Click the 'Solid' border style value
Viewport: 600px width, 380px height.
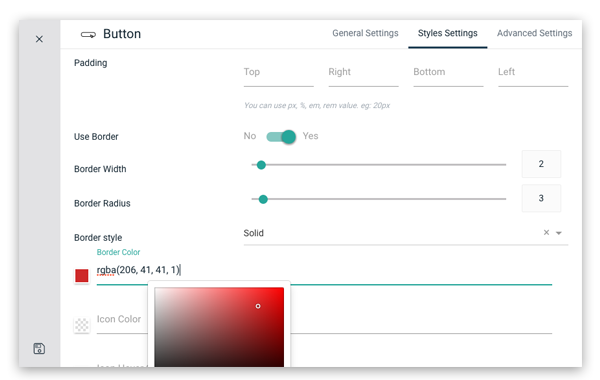coord(254,233)
